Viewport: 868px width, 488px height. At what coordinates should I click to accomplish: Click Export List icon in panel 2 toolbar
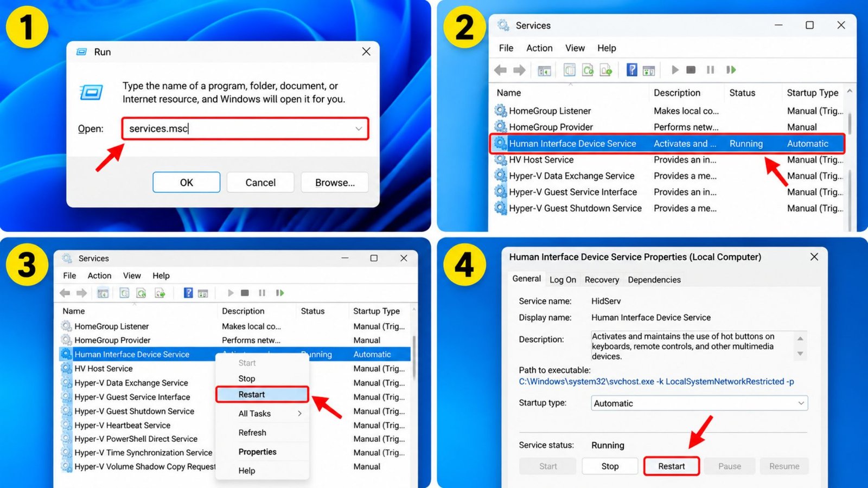pos(606,69)
